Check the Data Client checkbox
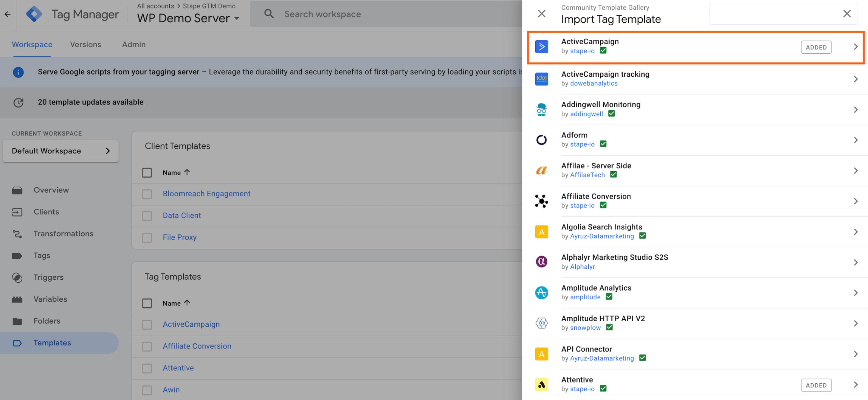The image size is (868, 400). coord(147,216)
